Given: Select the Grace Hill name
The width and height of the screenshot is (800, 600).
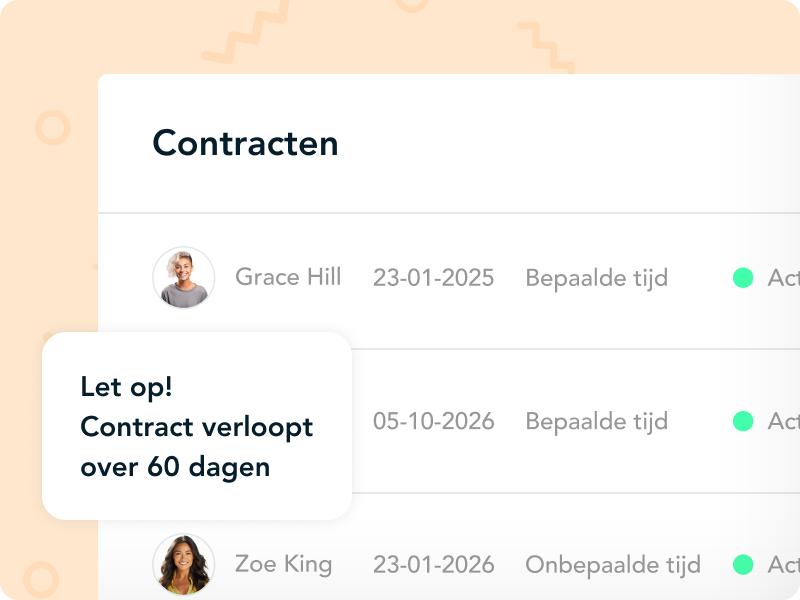Looking at the screenshot, I should coord(288,277).
